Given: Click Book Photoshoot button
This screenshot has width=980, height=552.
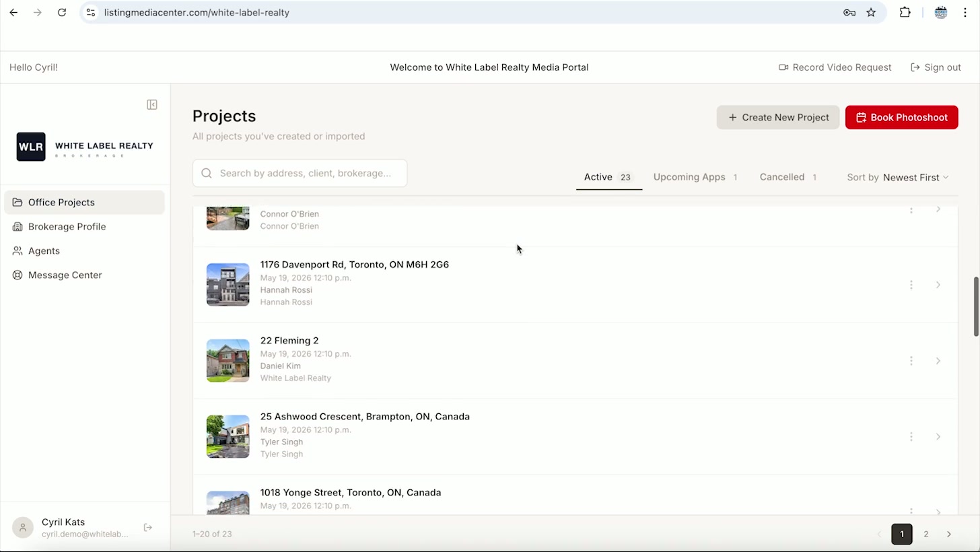Looking at the screenshot, I should (901, 117).
